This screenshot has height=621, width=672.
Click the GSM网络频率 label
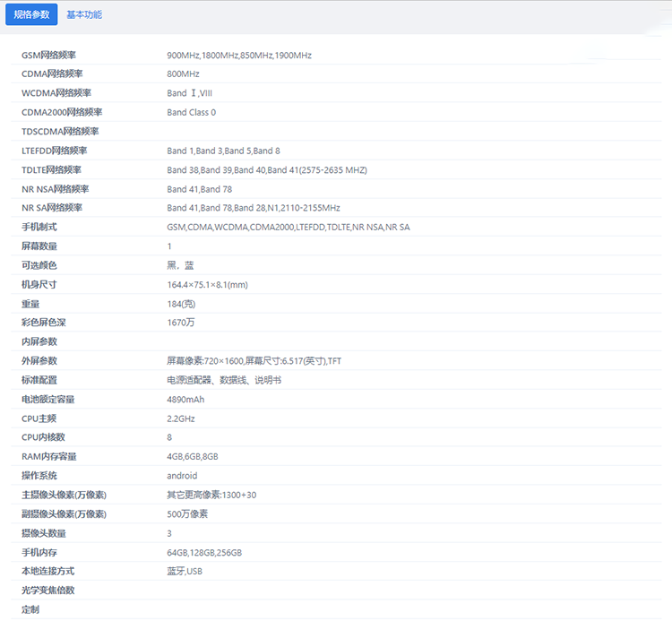click(49, 56)
